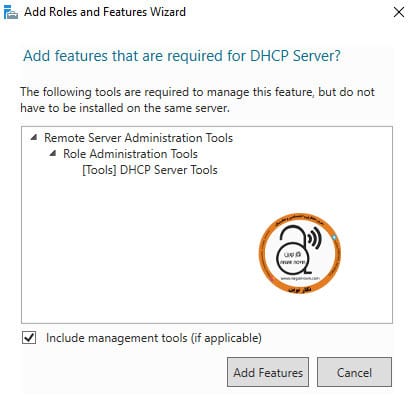Select [Tools] DHCP Server Tools entry
The image size is (412, 414).
pos(150,170)
